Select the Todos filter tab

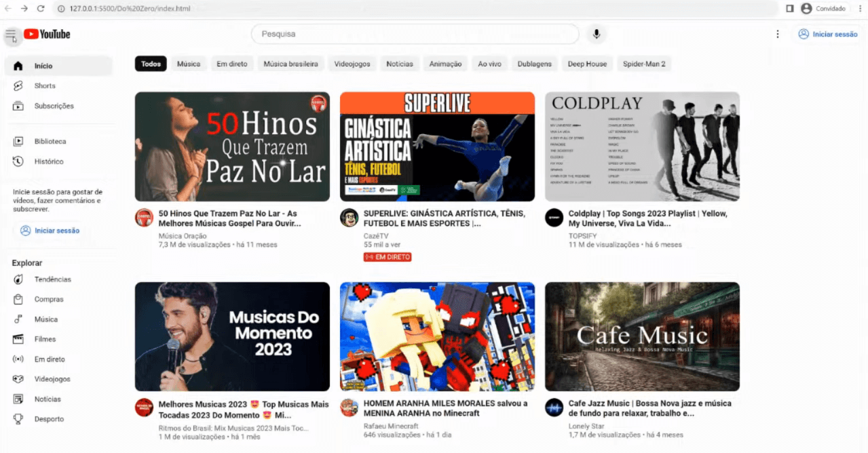click(x=150, y=63)
